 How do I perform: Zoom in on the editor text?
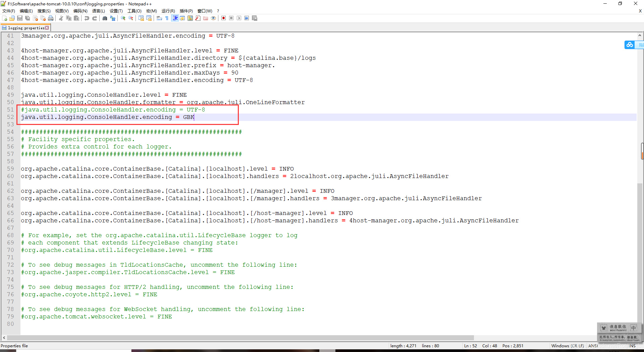(x=123, y=18)
